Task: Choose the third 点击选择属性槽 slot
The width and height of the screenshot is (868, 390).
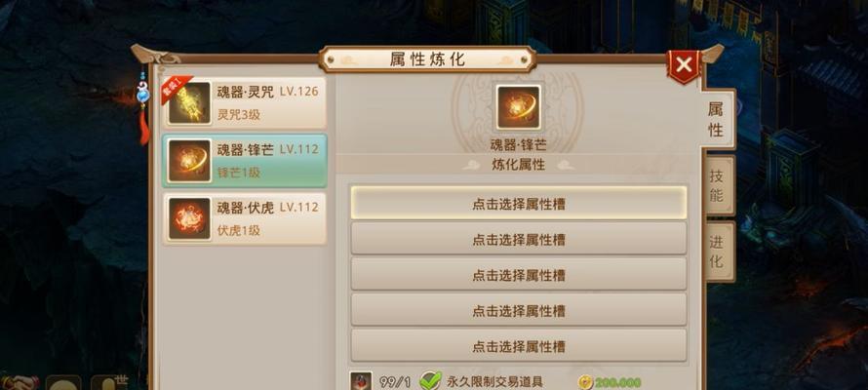Action: pos(519,274)
